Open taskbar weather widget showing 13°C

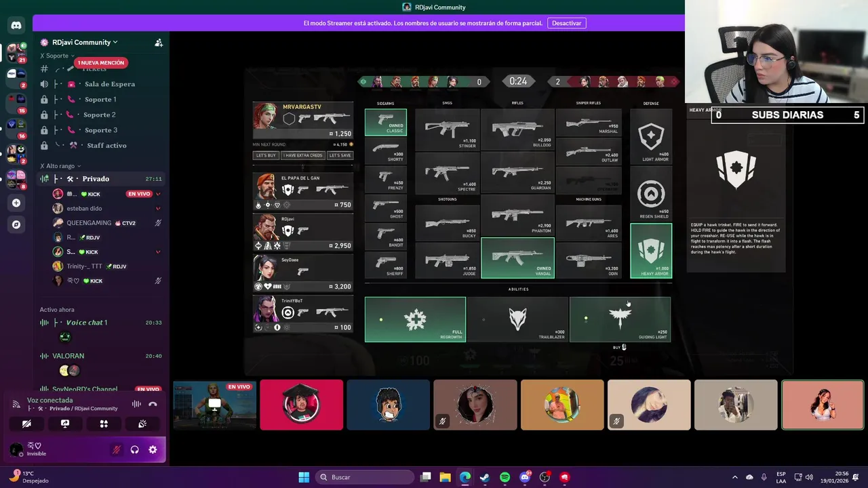click(x=29, y=477)
